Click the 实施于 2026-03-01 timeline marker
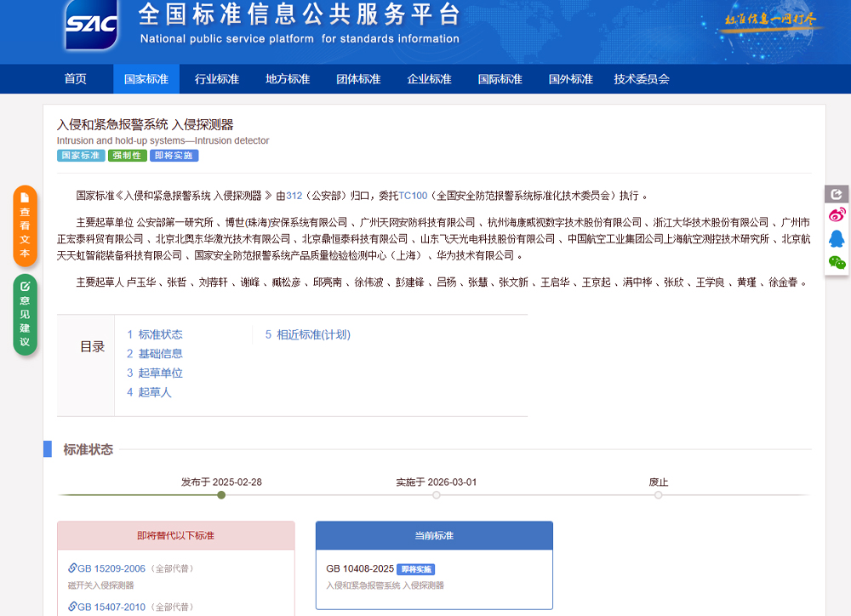 coord(437,494)
